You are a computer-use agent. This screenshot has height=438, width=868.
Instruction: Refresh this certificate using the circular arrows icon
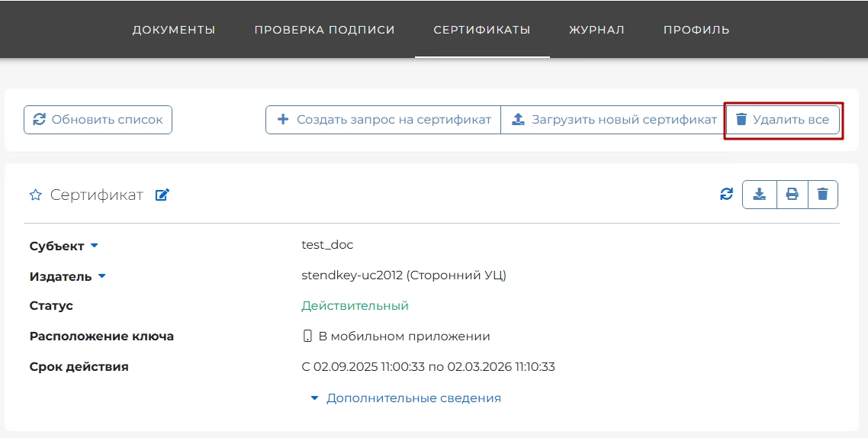726,195
